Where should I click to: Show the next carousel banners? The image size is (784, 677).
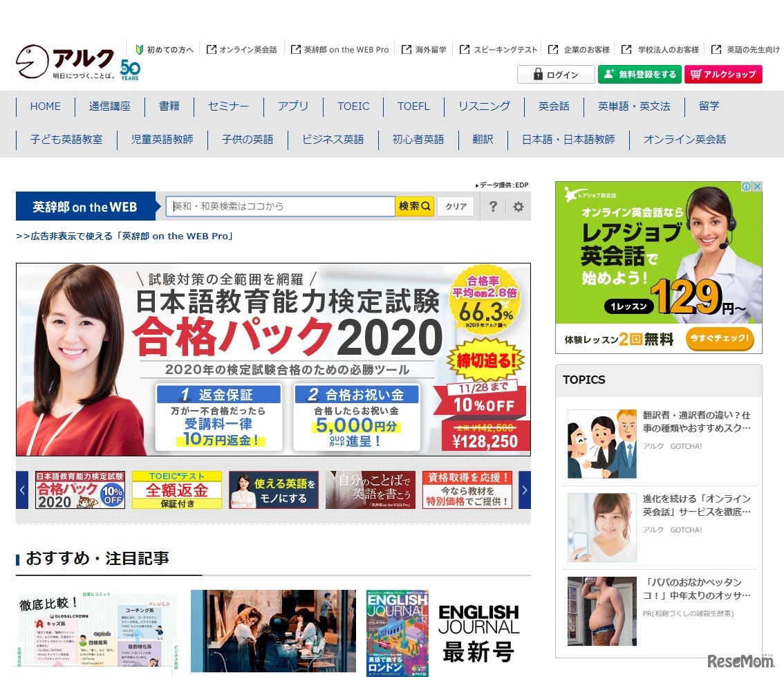pos(525,490)
